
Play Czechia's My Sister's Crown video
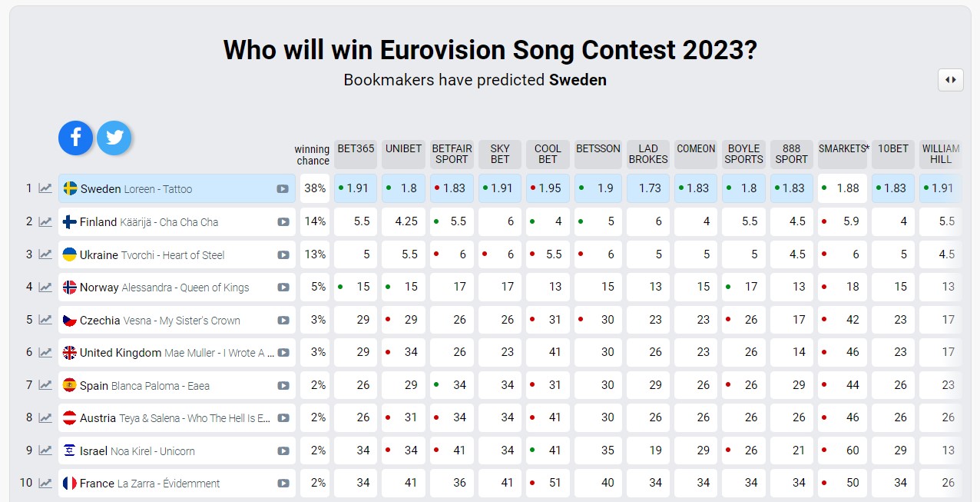click(x=283, y=321)
